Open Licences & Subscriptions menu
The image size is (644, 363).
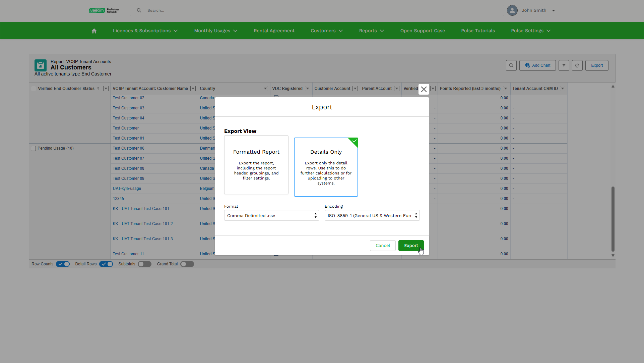point(145,31)
